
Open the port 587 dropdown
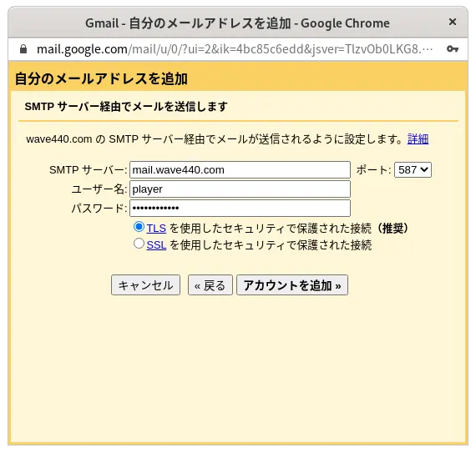click(x=413, y=169)
